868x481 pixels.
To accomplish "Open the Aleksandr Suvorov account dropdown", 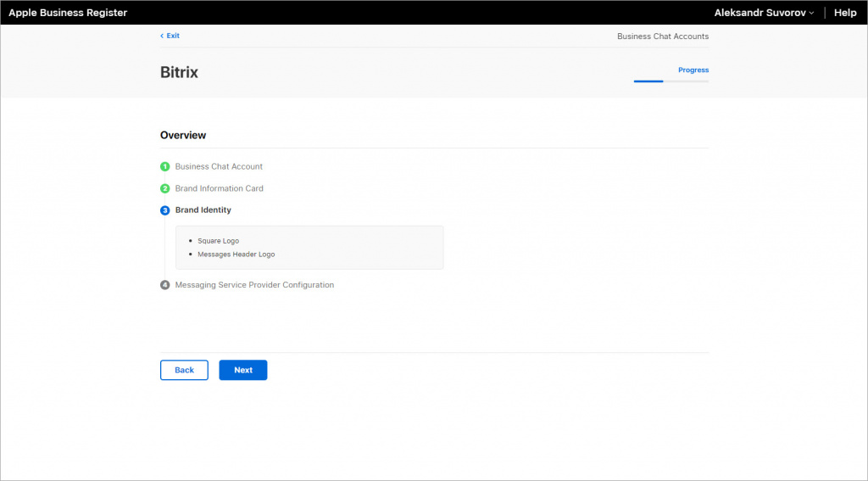I will (764, 13).
